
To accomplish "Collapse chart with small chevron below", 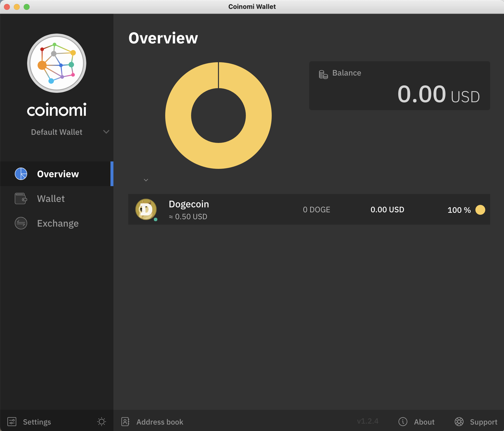I will 146,180.
